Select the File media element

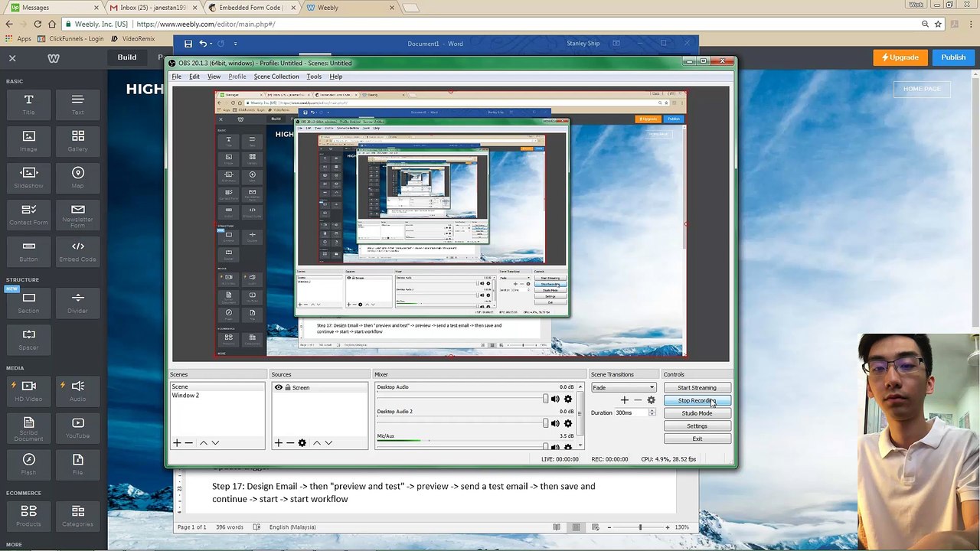click(x=77, y=465)
